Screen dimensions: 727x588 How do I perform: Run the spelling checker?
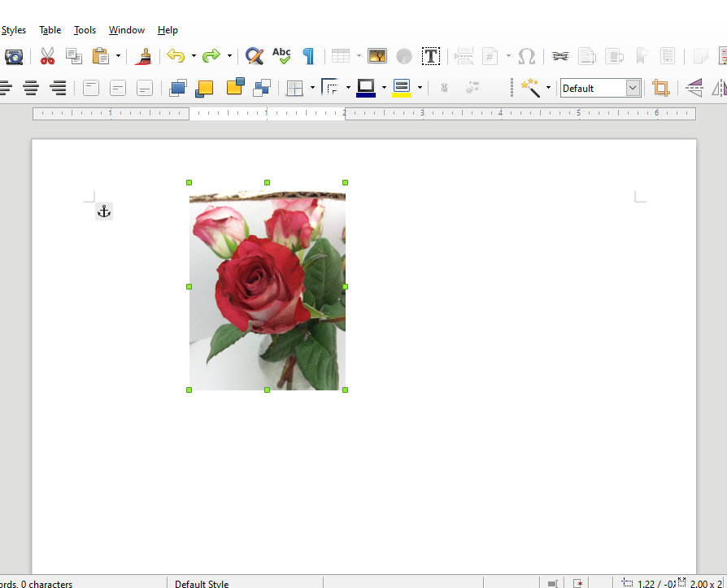coord(281,56)
